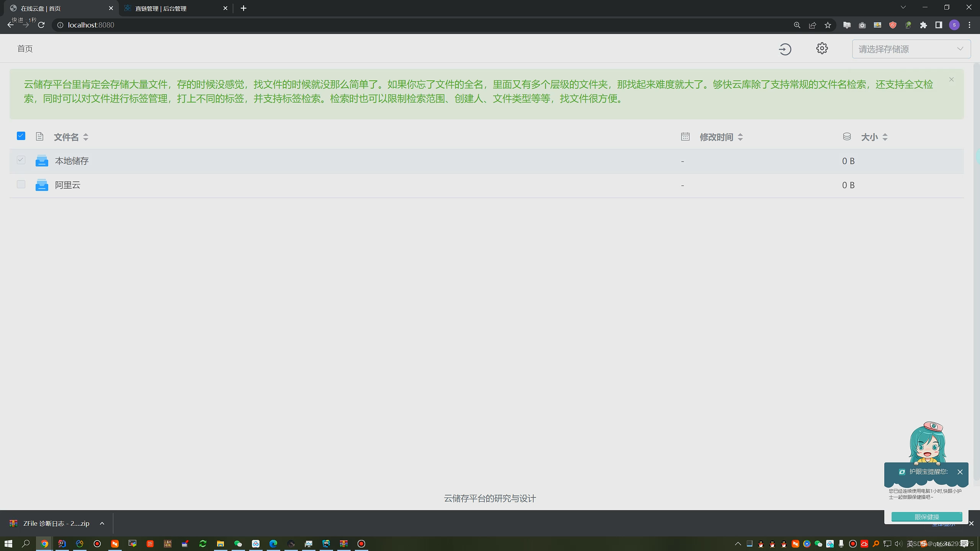Expand the downloaded ZFile 诊断日志 zip options

click(102, 523)
